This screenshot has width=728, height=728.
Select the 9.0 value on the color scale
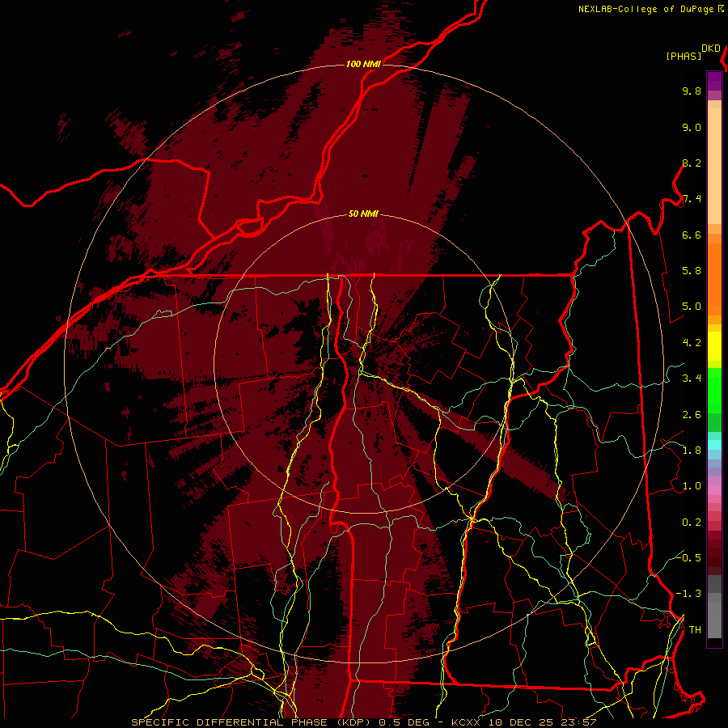(x=692, y=127)
